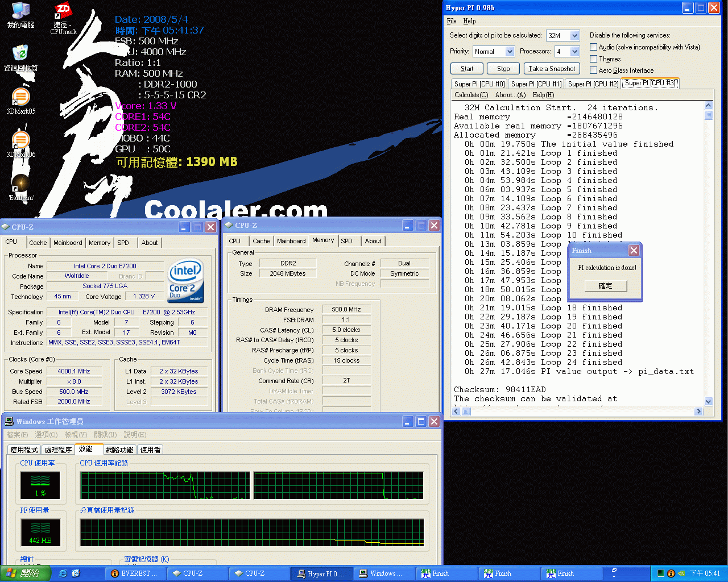Image resolution: width=728 pixels, height=582 pixels.
Task: Open the Mainboard tab in right CPU-Z window
Action: point(291,241)
